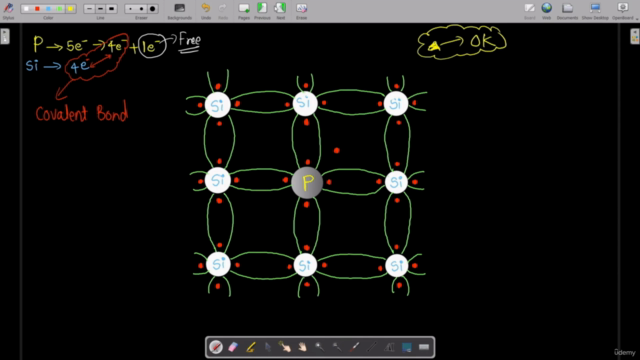Viewport: 640px width, 360px height.
Task: Switch to Board mode
Action: 530,11
